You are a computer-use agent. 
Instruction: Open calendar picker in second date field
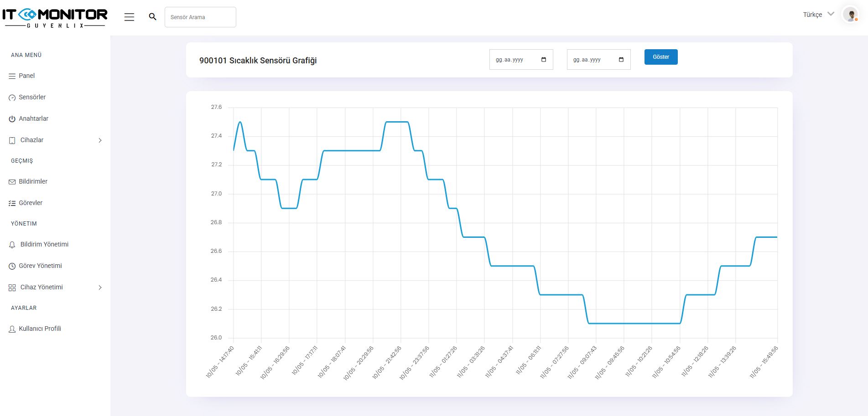click(x=621, y=60)
